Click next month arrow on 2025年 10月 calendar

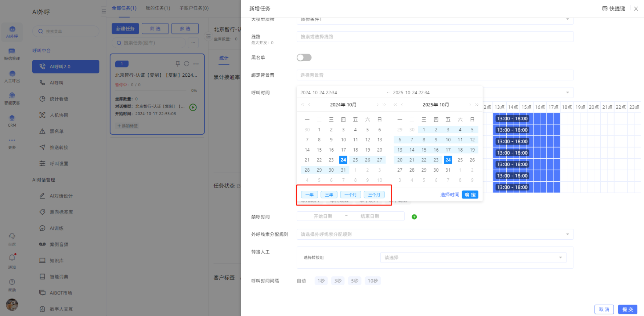pyautogui.click(x=470, y=105)
